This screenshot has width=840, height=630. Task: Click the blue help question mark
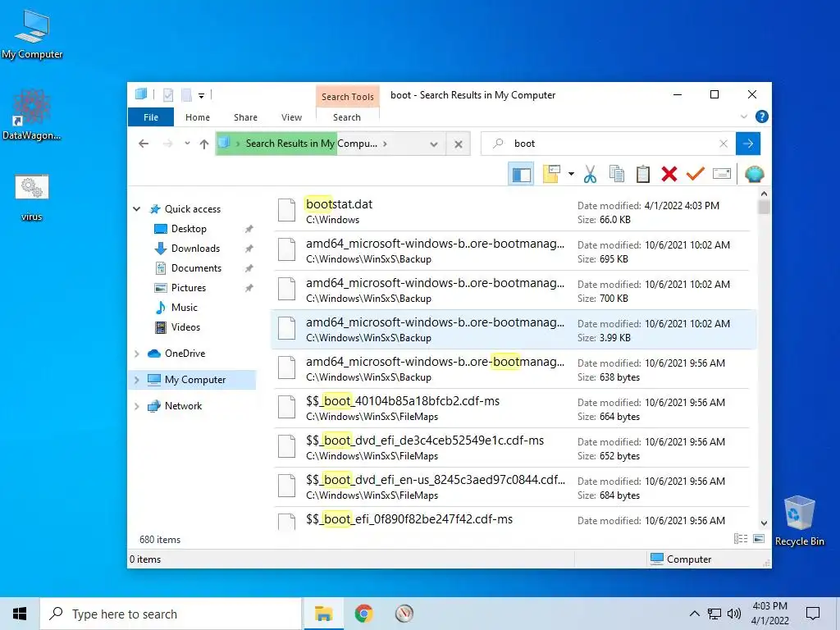(x=761, y=116)
